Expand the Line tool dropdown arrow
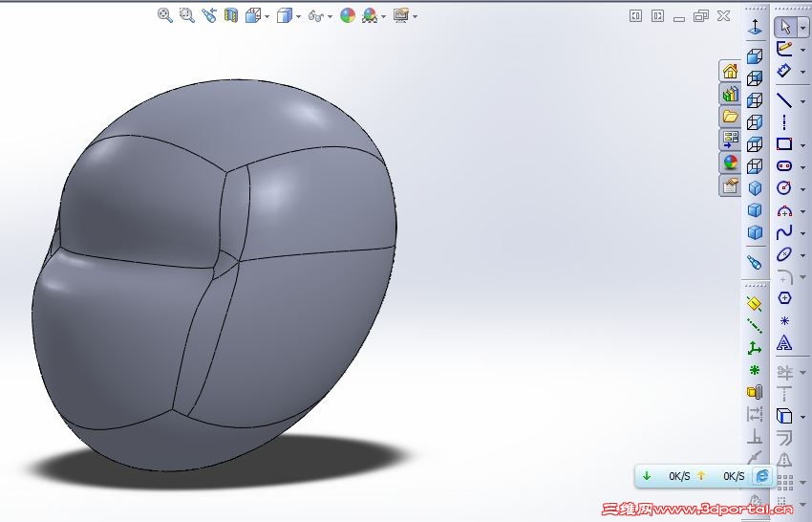The width and height of the screenshot is (812, 522). point(803,101)
